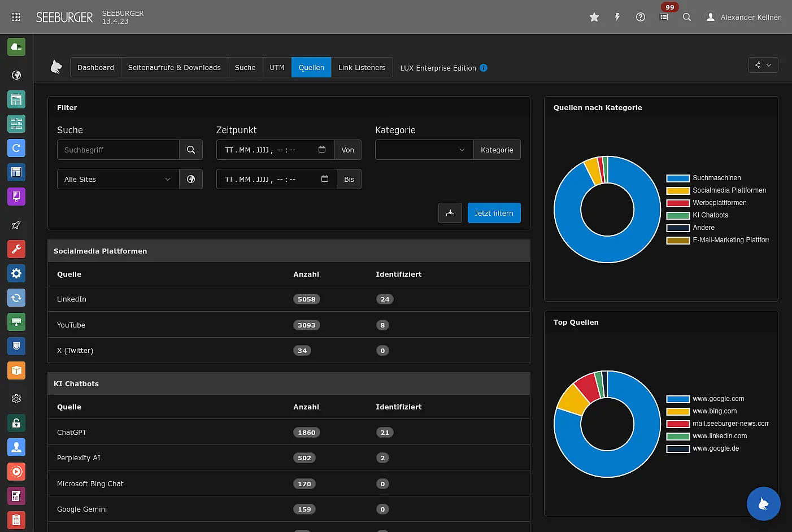792x532 pixels.
Task: Open the top bar search icon
Action: pyautogui.click(x=687, y=17)
